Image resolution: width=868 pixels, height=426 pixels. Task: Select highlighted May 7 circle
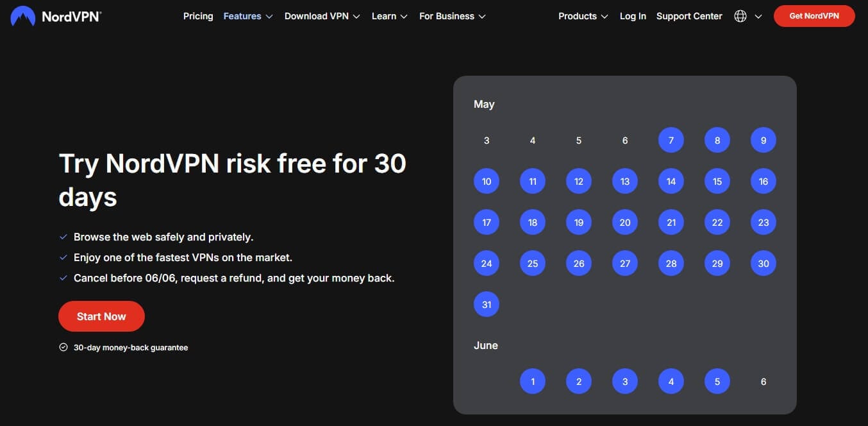[671, 140]
